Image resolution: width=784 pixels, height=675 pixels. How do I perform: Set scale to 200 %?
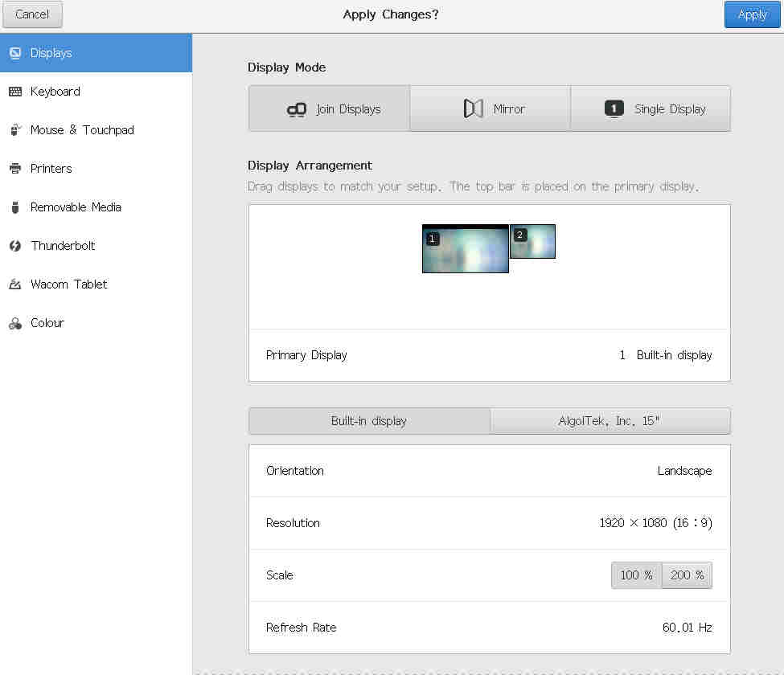coord(687,575)
